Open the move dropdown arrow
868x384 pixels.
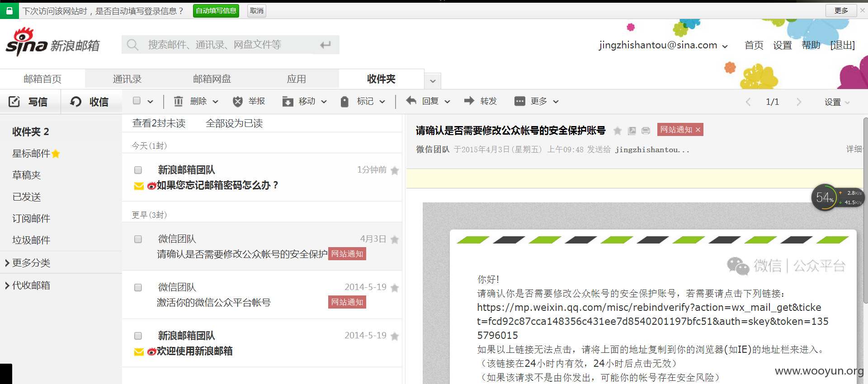pyautogui.click(x=324, y=102)
